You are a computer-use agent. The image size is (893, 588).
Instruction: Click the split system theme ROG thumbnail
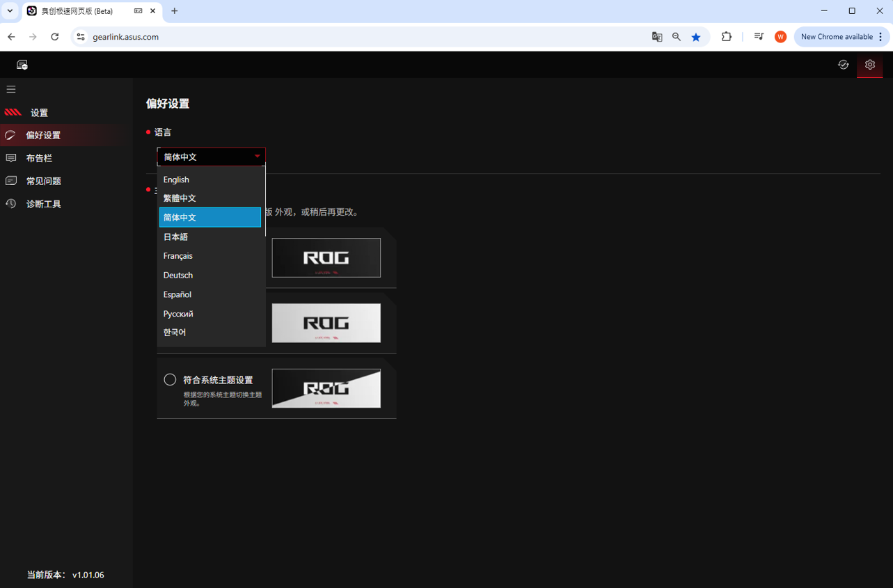326,388
